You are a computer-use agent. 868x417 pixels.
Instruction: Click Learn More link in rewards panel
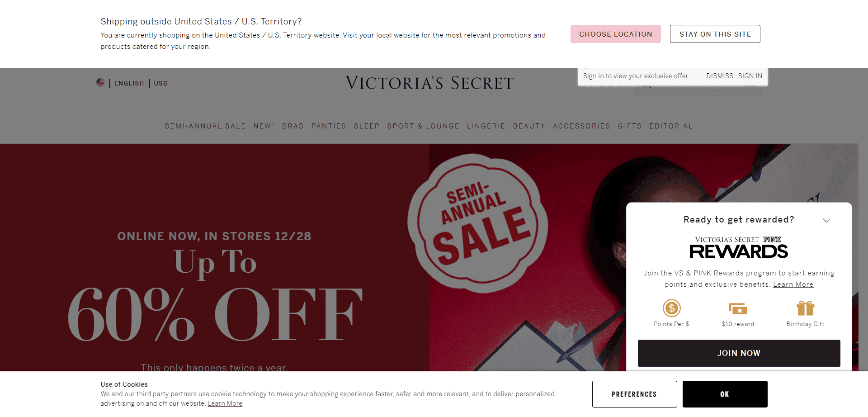click(x=793, y=284)
